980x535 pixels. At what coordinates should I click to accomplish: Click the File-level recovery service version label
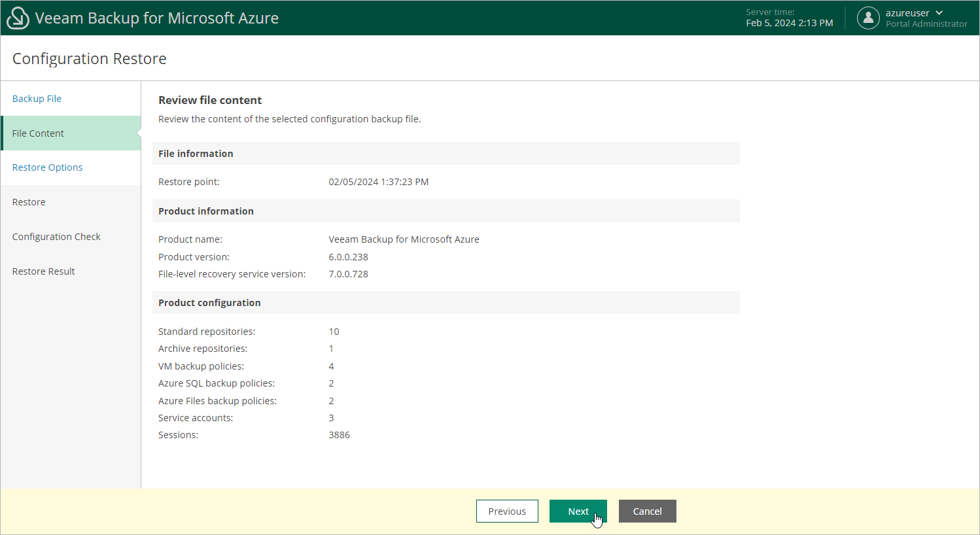click(232, 274)
